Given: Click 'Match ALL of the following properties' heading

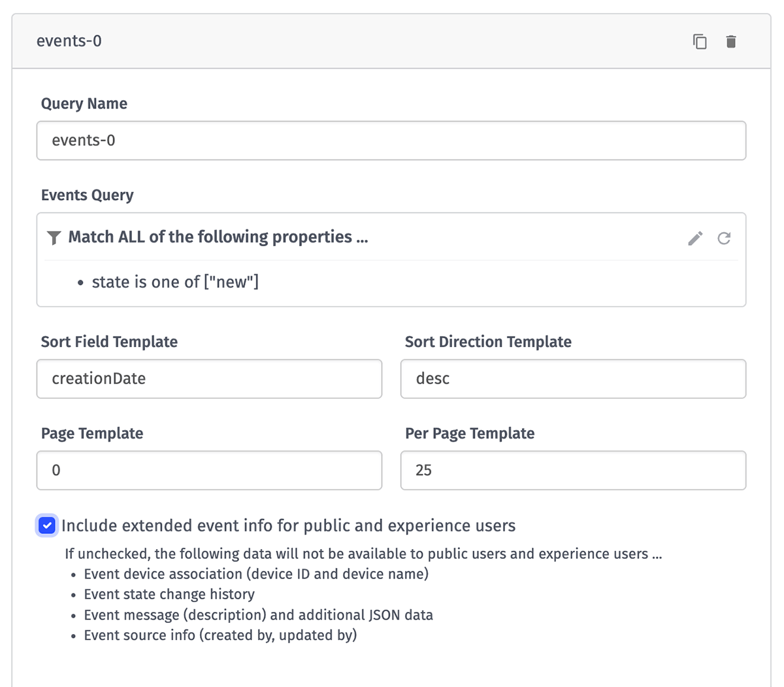Looking at the screenshot, I should tap(218, 237).
